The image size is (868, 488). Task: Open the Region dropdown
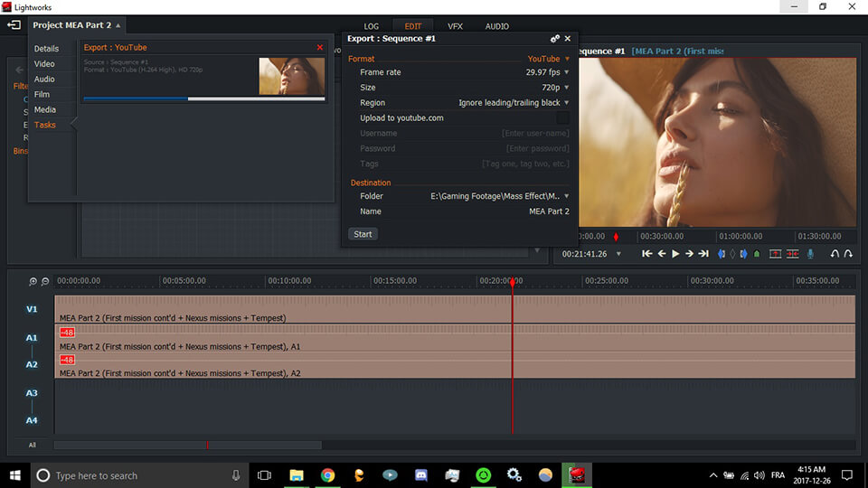(x=514, y=103)
